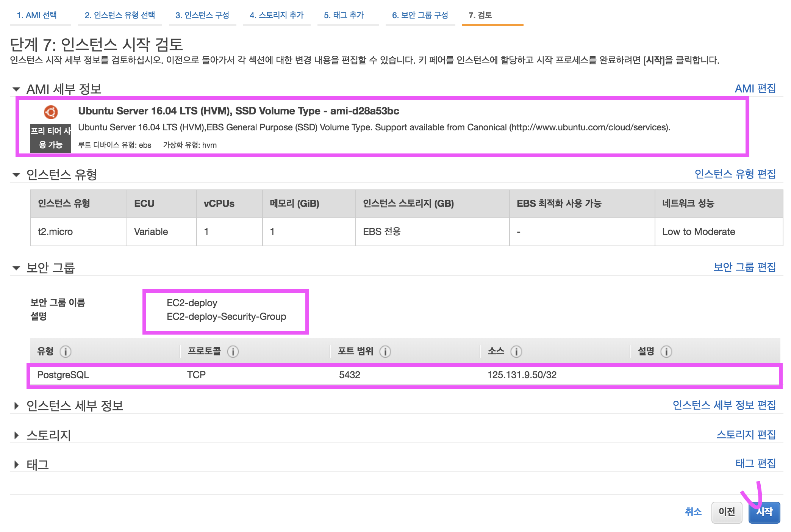The width and height of the screenshot is (791, 532).
Task: Go to the 6. 보안 그룹 구성 tab
Action: click(420, 15)
